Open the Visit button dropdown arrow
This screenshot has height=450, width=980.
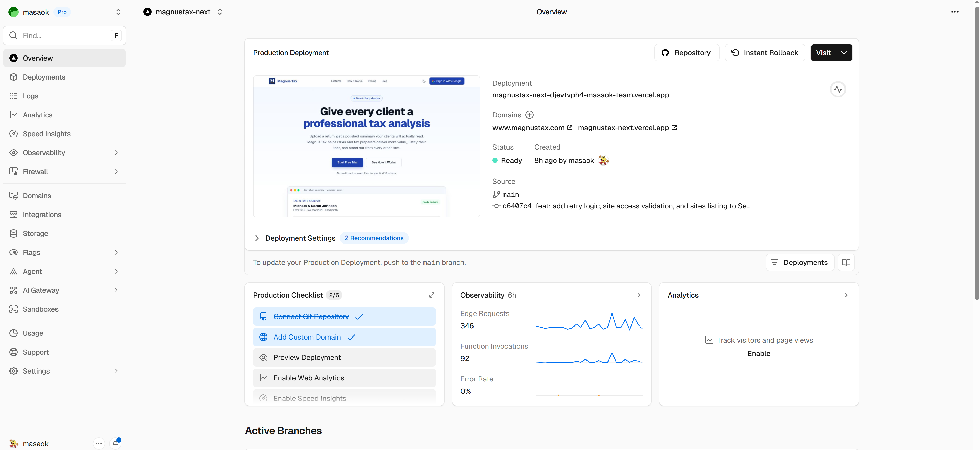tap(844, 53)
